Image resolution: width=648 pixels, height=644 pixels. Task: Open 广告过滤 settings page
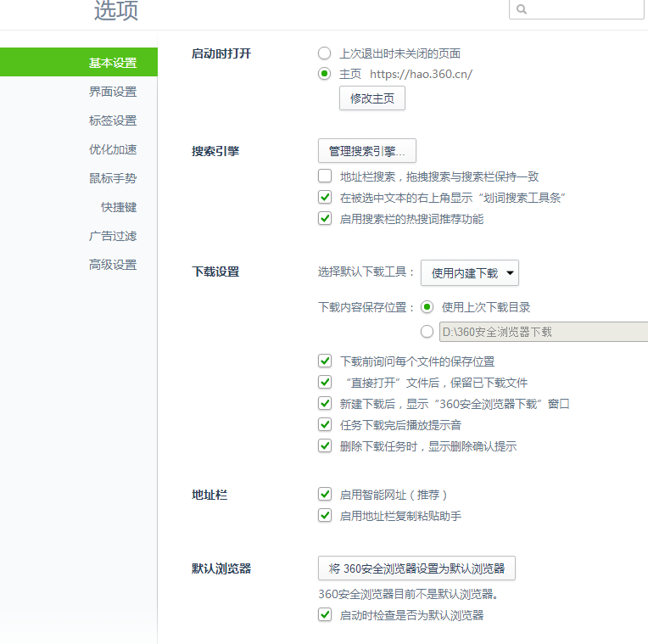coord(113,236)
